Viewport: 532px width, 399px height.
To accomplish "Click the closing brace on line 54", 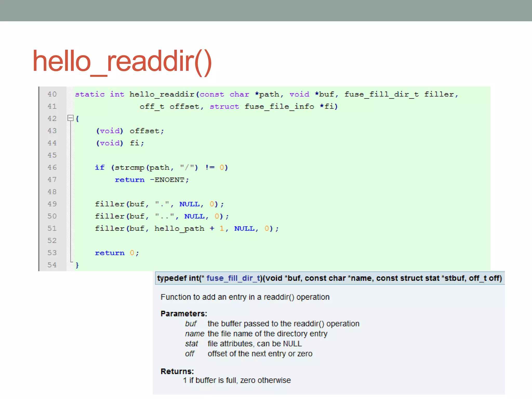I will [x=77, y=265].
